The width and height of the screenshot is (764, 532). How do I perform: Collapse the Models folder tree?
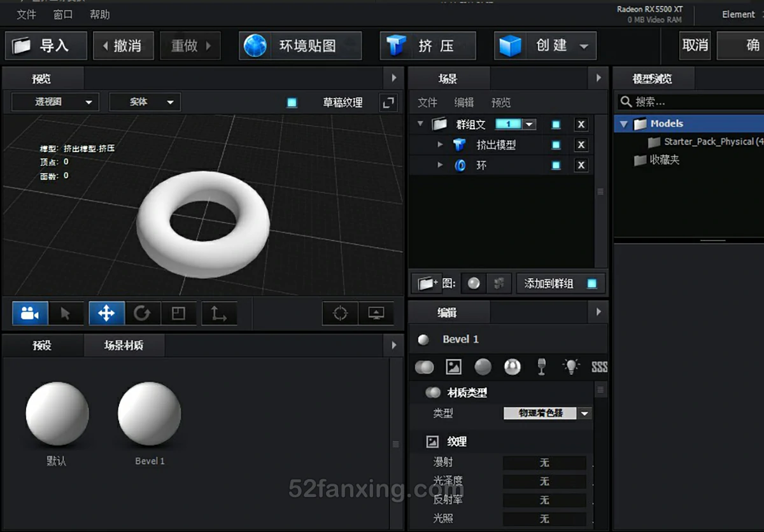pyautogui.click(x=624, y=124)
